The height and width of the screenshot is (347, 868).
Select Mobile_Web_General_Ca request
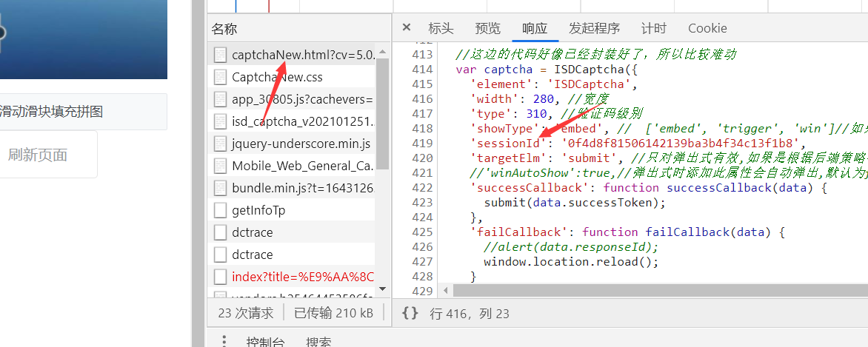pos(292,166)
